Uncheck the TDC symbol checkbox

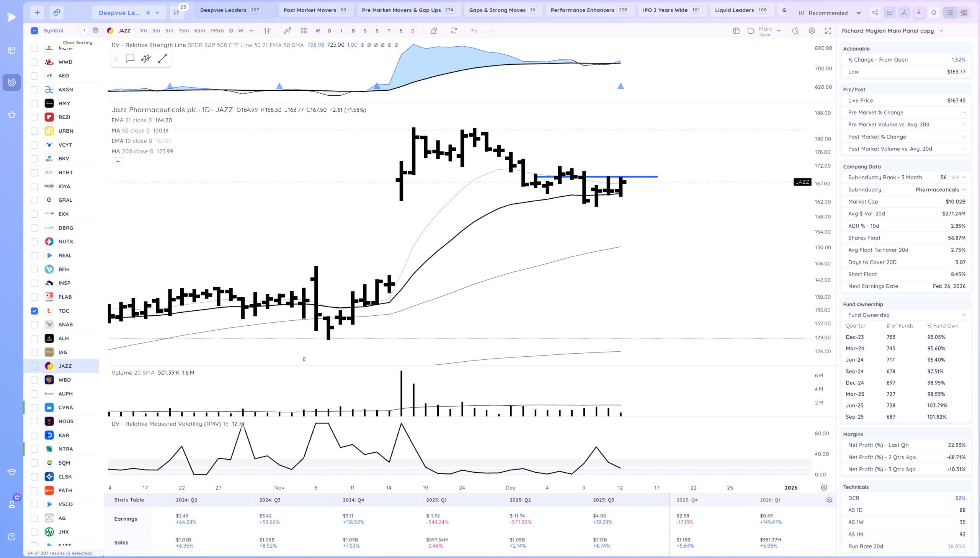point(34,311)
